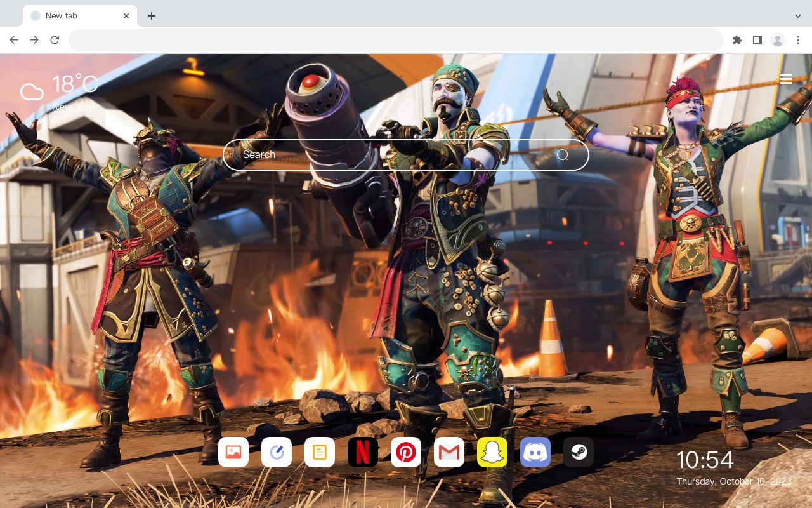The width and height of the screenshot is (812, 508).
Task: Open the blue task checker shortcut
Action: 277,452
